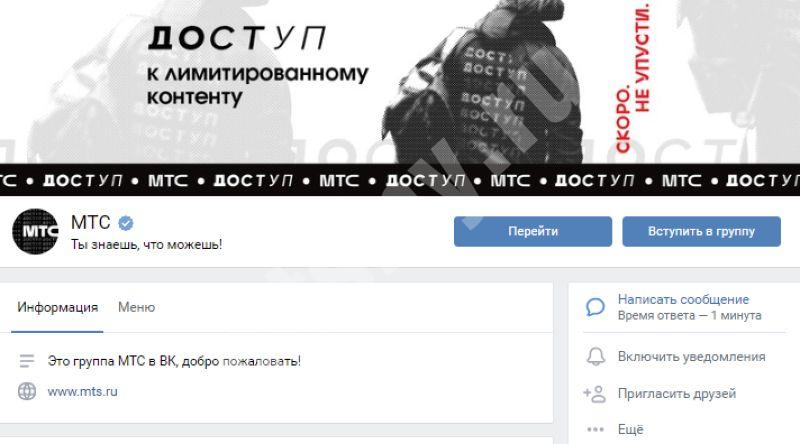Click the three dots More icon

tap(595, 430)
